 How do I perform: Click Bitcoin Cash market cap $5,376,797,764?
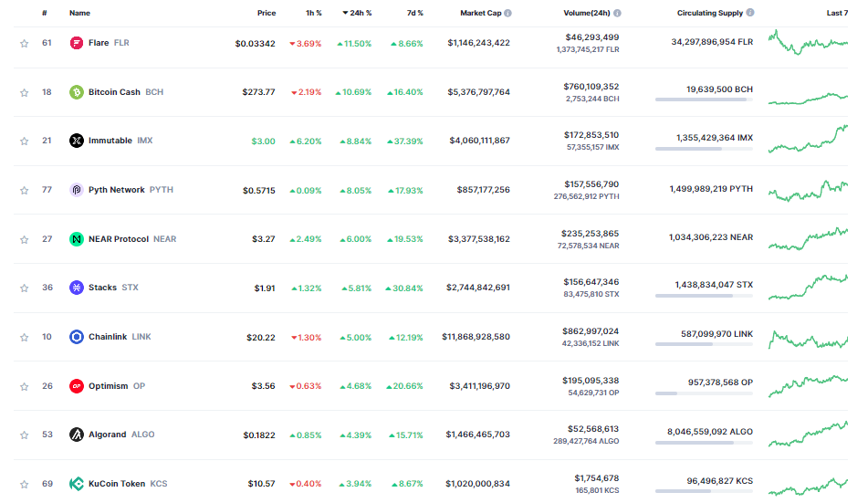pos(478,92)
